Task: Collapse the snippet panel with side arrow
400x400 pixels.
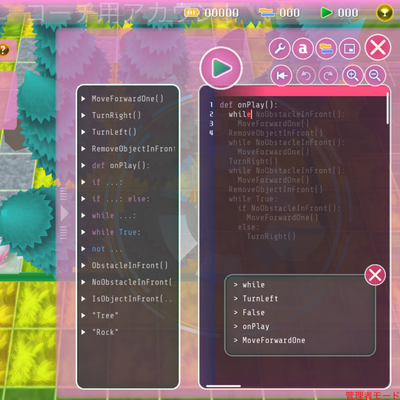Action: click(64, 213)
